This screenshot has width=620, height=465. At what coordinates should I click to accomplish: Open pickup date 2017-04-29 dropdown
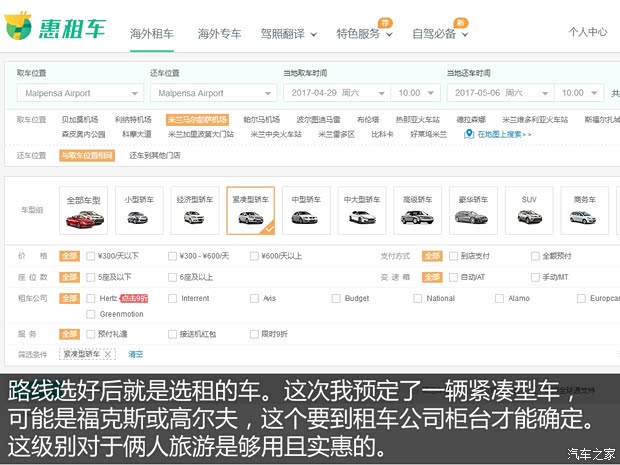(337, 93)
